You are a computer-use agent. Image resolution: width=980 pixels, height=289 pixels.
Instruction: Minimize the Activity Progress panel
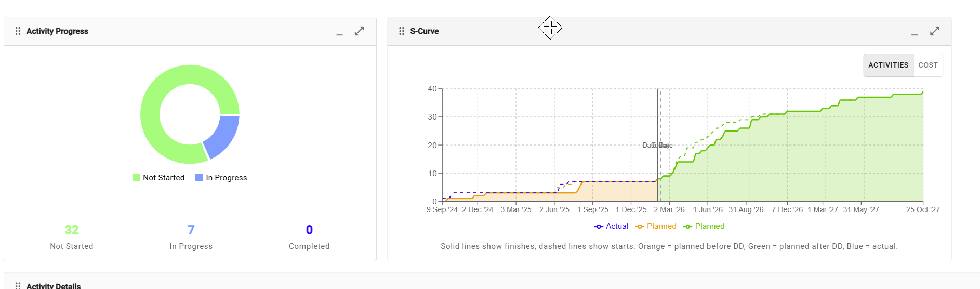339,32
